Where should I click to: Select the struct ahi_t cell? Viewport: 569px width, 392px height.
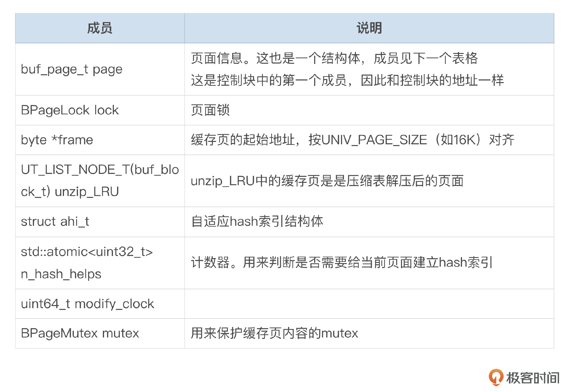pos(55,222)
